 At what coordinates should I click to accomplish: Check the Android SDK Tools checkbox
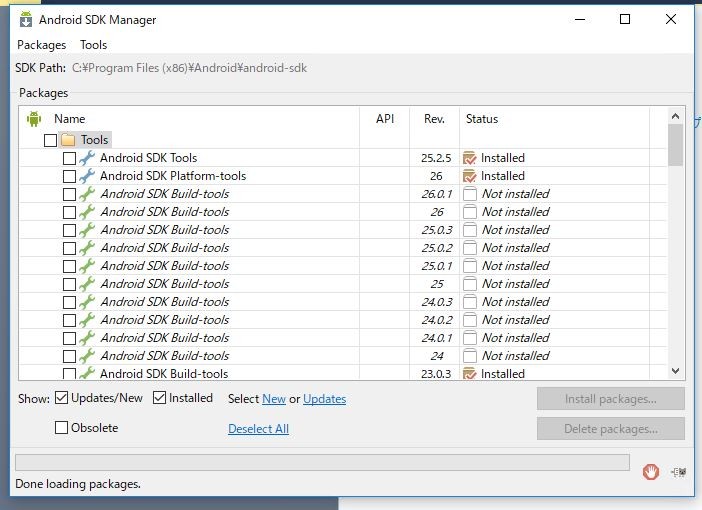(69, 158)
